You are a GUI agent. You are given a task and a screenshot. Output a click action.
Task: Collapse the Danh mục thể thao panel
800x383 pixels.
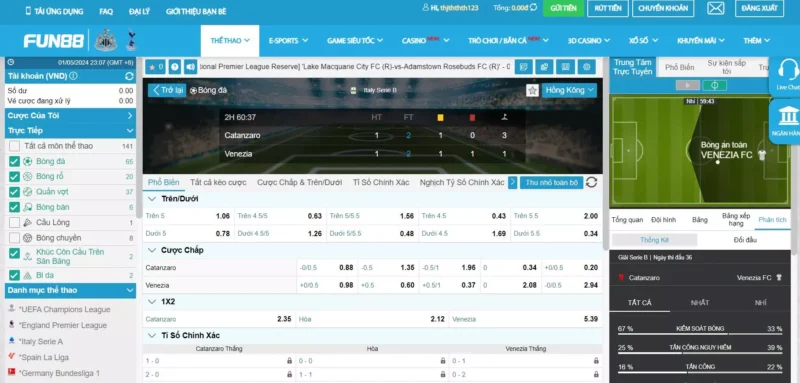129,291
